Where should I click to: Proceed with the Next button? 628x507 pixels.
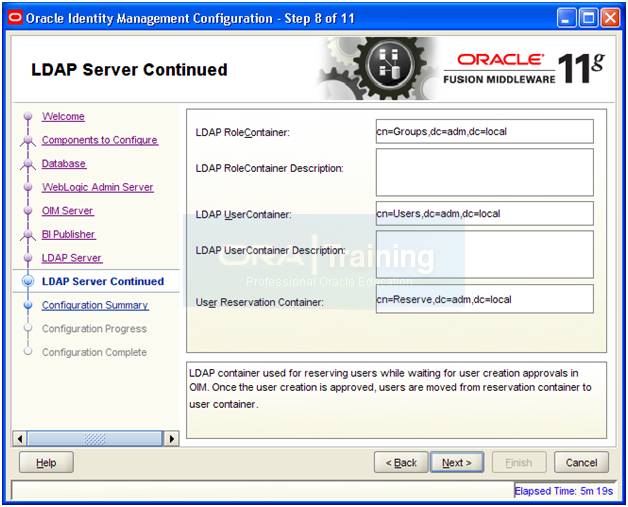[457, 463]
